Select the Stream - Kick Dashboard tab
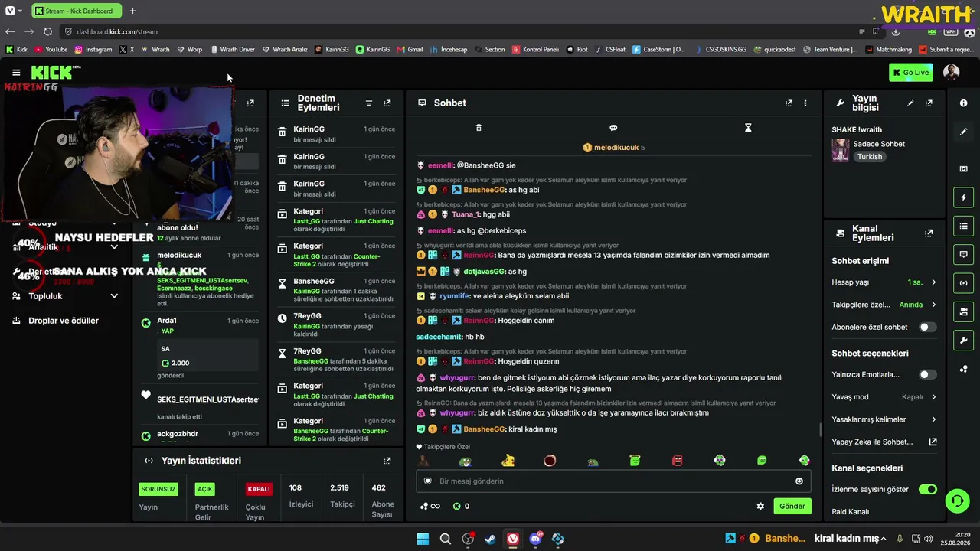 point(75,11)
